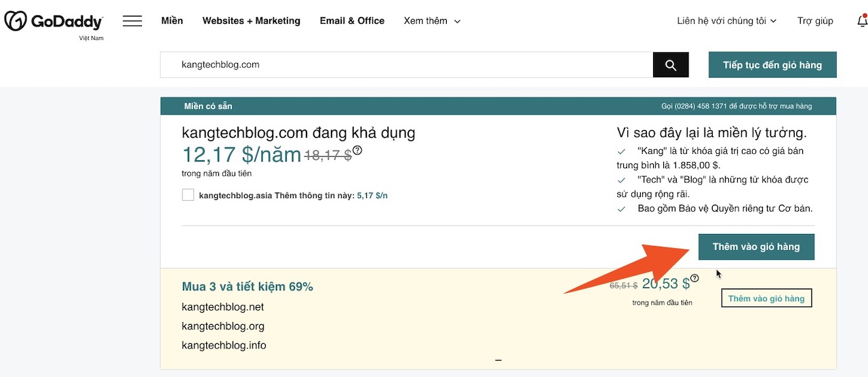Click help icon next to 20,53 $ price
868x377 pixels.
[x=694, y=278]
